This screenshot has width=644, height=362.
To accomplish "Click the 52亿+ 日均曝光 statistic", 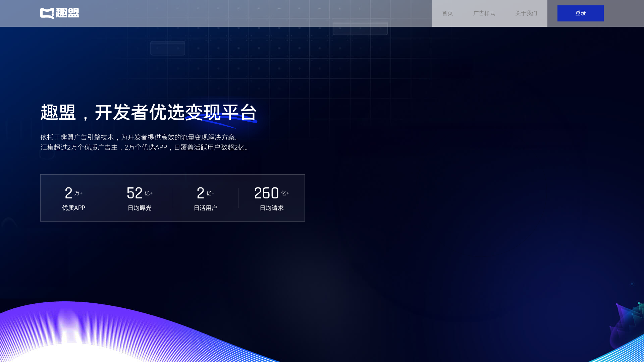I will click(140, 198).
